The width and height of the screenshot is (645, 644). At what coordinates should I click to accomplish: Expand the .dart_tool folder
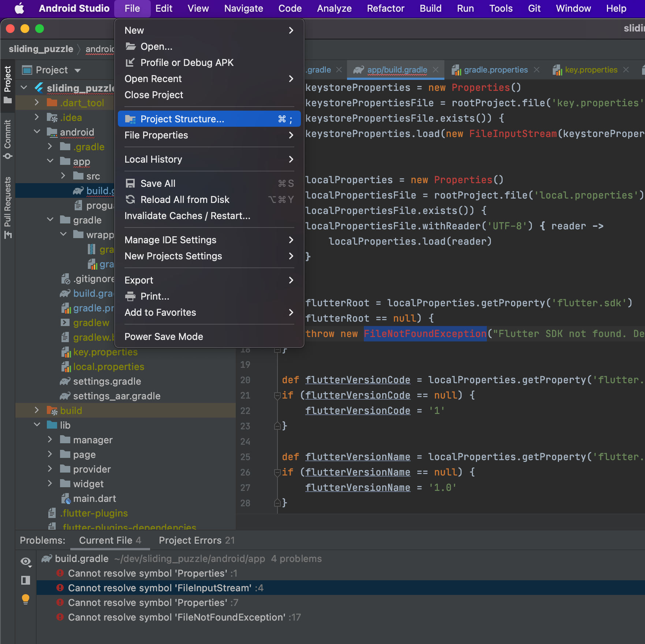[37, 103]
